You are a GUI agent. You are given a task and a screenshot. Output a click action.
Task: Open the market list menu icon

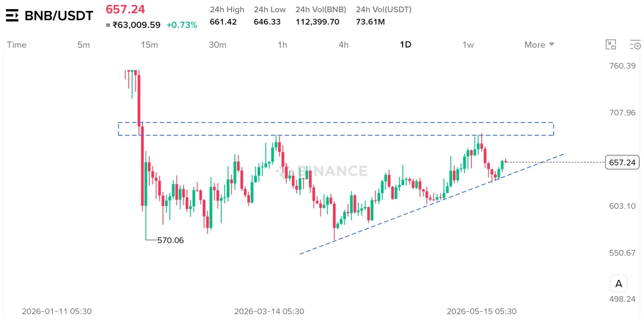click(12, 15)
